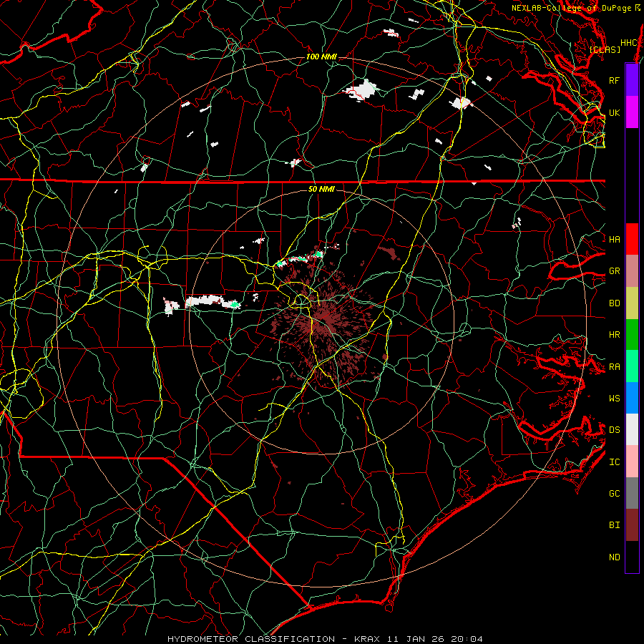Image resolution: width=644 pixels, height=644 pixels.
Task: Click the IC legend label
Action: [615, 462]
